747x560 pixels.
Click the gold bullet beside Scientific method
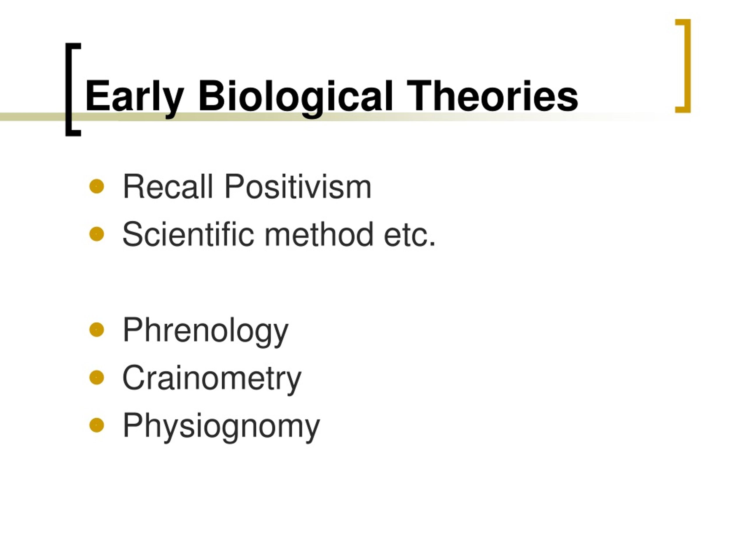point(97,234)
